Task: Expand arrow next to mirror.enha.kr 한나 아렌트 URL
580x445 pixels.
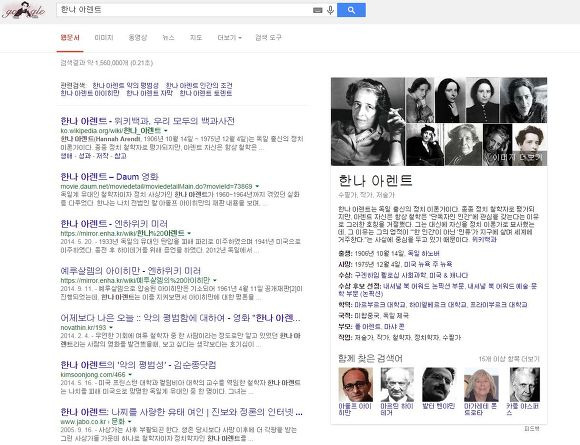Action: (189, 233)
